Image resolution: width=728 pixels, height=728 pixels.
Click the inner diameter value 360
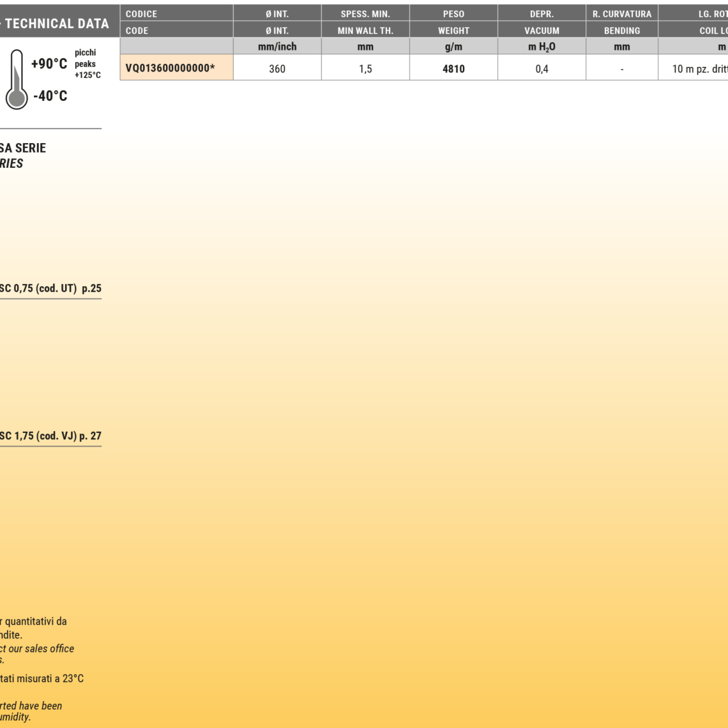coord(277,68)
